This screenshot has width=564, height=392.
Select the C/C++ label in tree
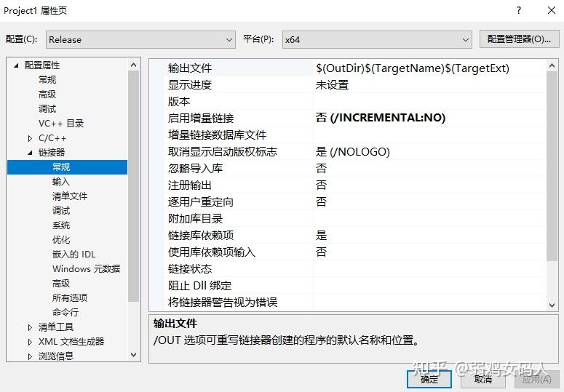coord(52,138)
